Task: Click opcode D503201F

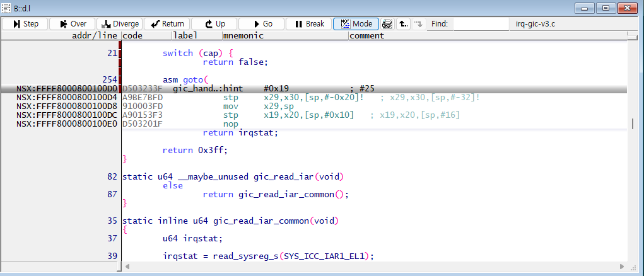Action: click(x=142, y=124)
